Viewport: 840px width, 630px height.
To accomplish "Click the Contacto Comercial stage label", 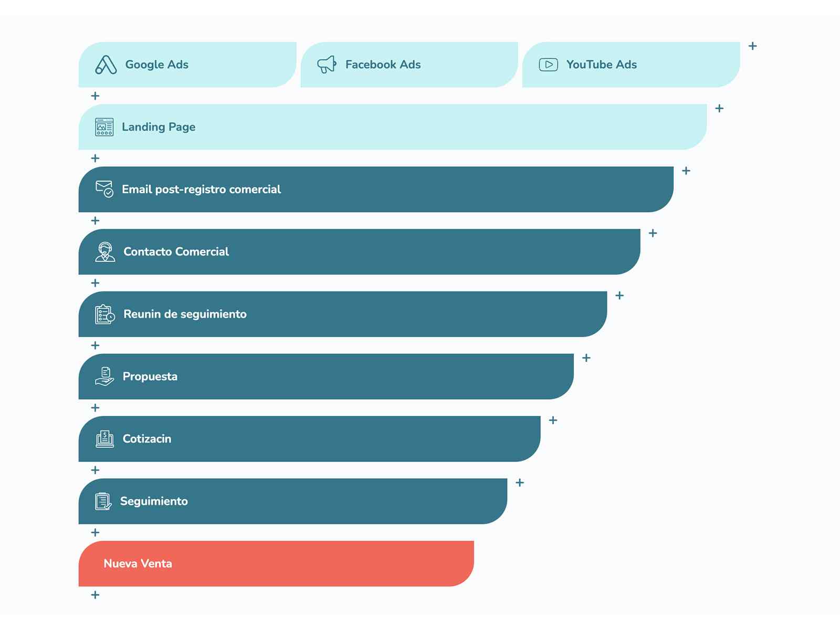I will (x=176, y=251).
